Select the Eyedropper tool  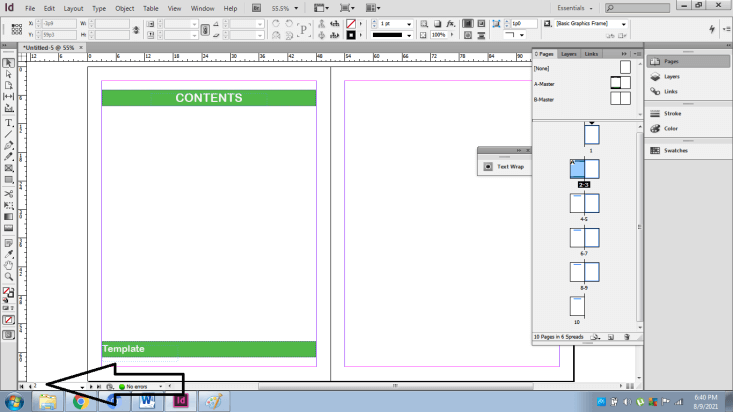8,254
